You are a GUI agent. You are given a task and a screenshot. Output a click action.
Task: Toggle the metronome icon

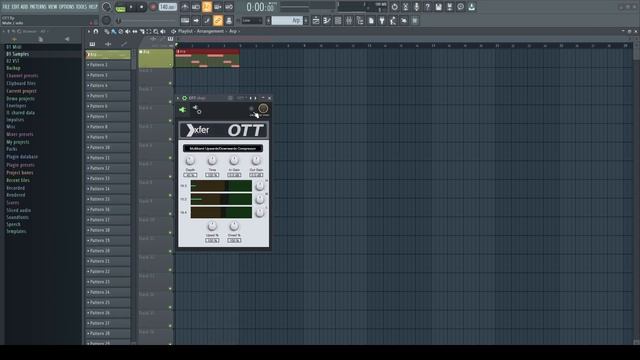pyautogui.click(x=184, y=7)
